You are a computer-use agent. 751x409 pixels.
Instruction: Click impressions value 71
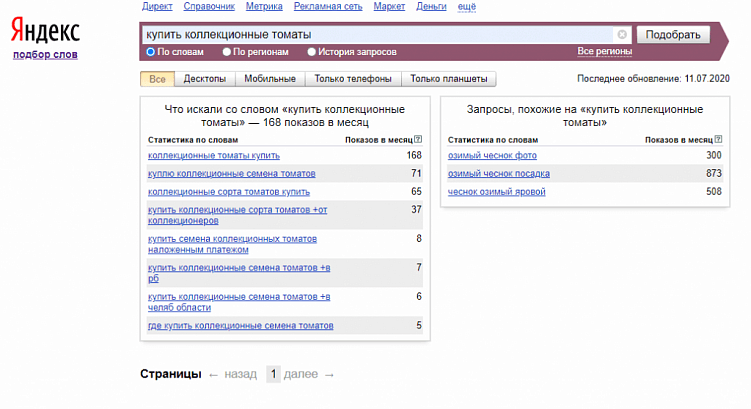pyautogui.click(x=416, y=173)
